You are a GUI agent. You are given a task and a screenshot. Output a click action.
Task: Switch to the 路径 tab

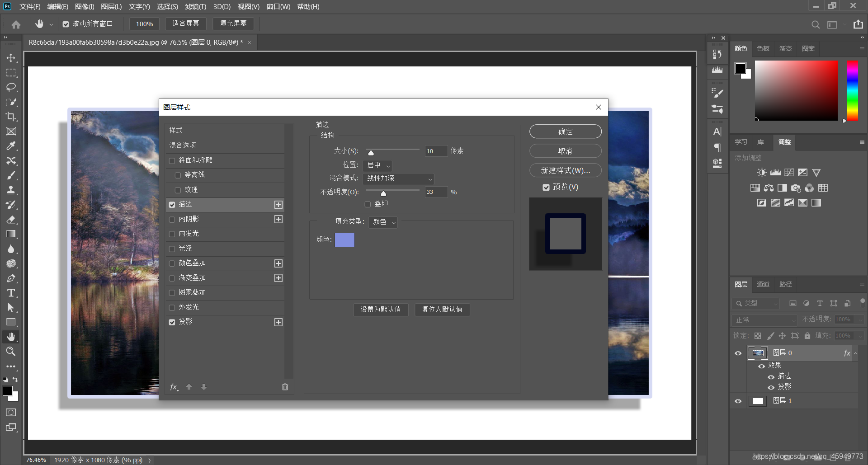[x=786, y=284]
